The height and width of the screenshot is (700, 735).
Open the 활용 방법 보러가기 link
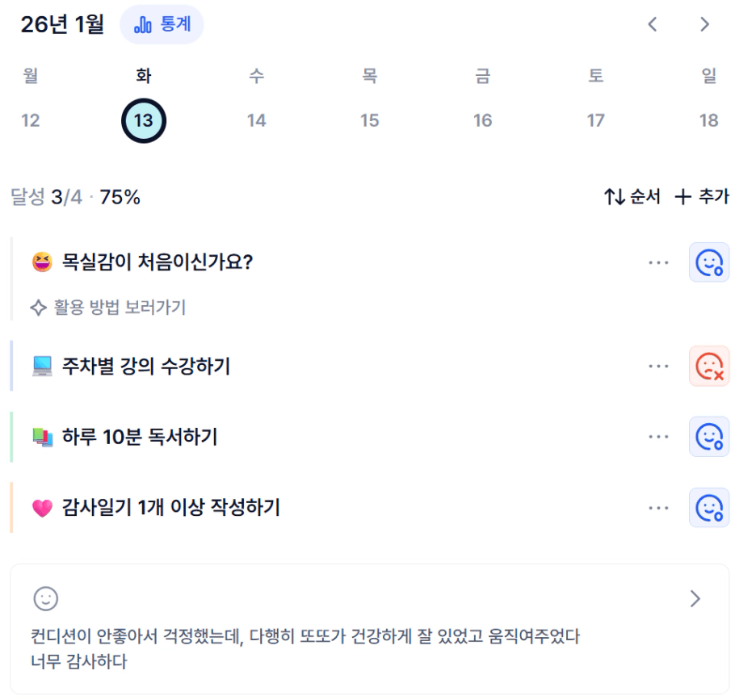pos(108,308)
